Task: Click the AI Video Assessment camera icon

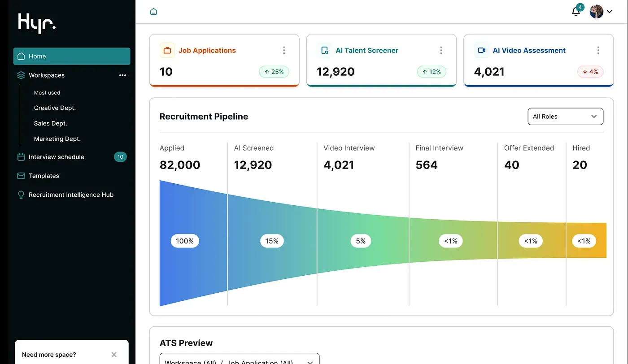Action: tap(481, 50)
